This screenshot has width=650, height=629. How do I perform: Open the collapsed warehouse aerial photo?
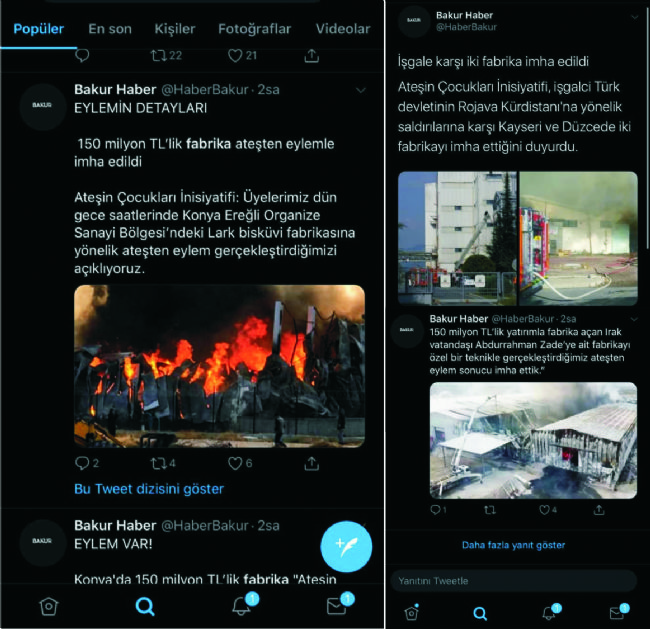(533, 440)
